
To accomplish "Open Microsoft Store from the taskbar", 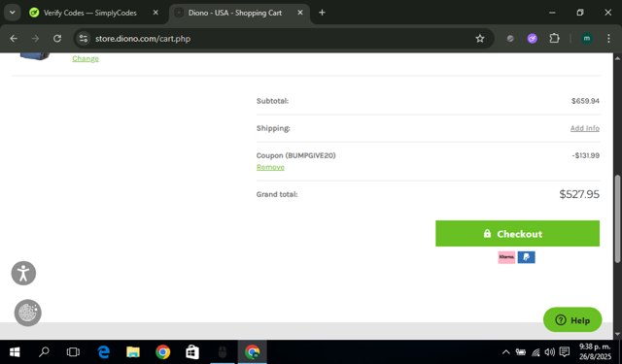I will coord(192,351).
